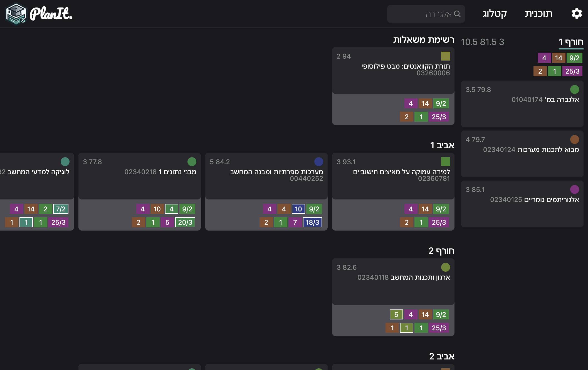Click green circle on אלגברה במ' card
Viewport: 588px width, 370px height.
[574, 89]
